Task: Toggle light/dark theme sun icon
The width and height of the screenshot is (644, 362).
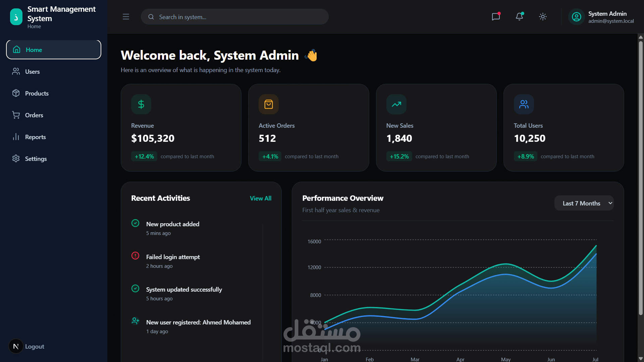Action: [x=543, y=16]
